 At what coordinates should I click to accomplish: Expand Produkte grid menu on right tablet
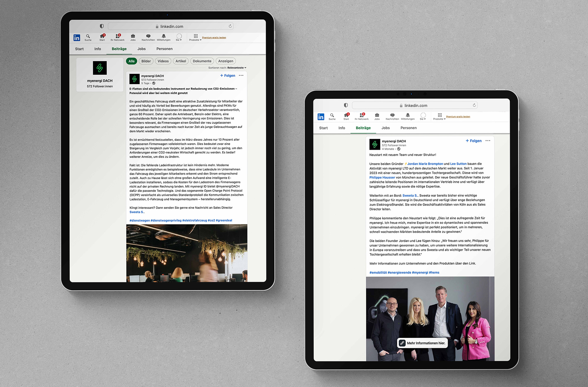pyautogui.click(x=439, y=116)
